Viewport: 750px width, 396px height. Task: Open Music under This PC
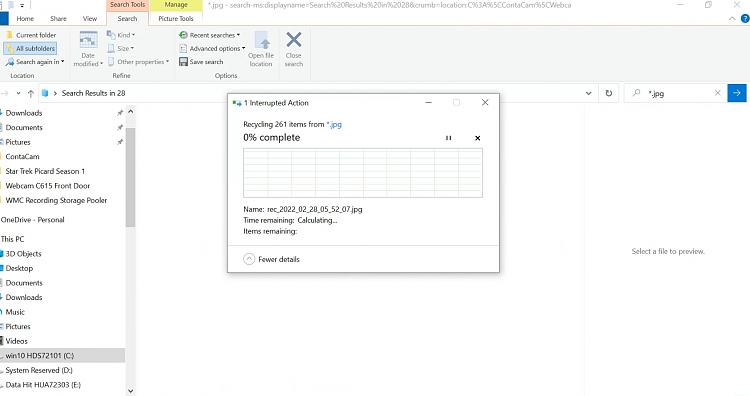pyautogui.click(x=15, y=312)
